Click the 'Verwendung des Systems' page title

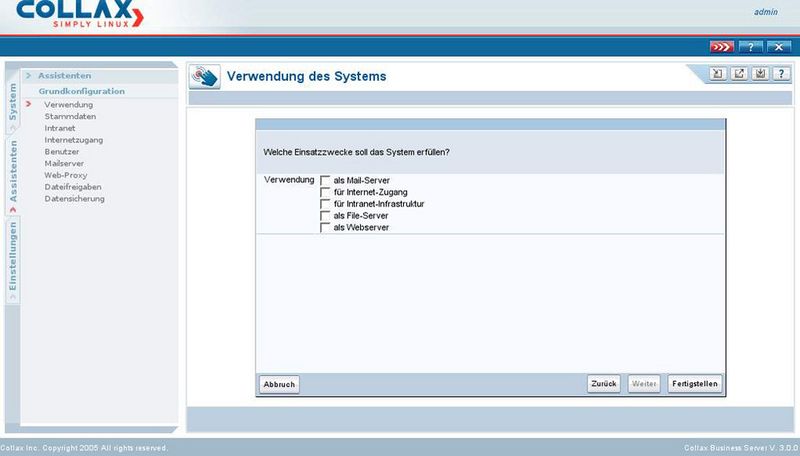306,77
